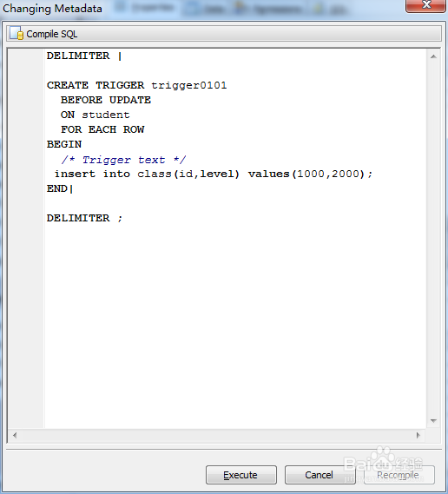Viewport: 448px width, 494px height.
Task: Click the 'BEFORE UPDATE' line
Action: (x=106, y=100)
